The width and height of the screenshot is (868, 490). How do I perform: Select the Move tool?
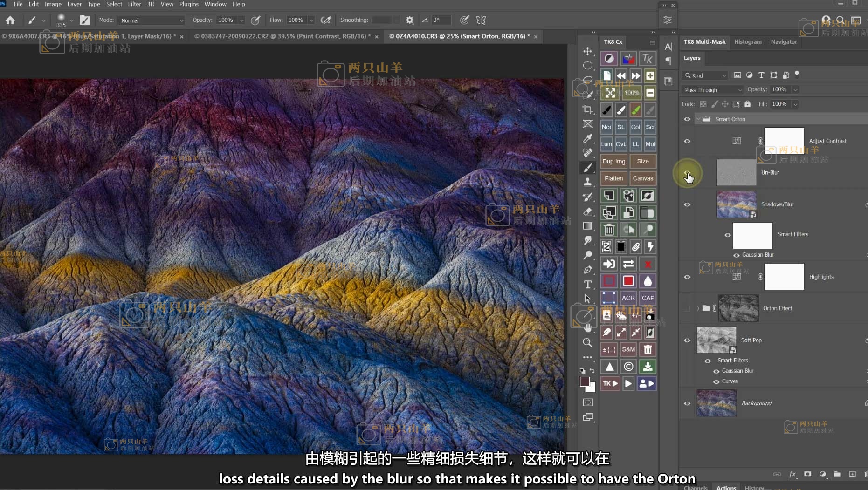click(588, 51)
